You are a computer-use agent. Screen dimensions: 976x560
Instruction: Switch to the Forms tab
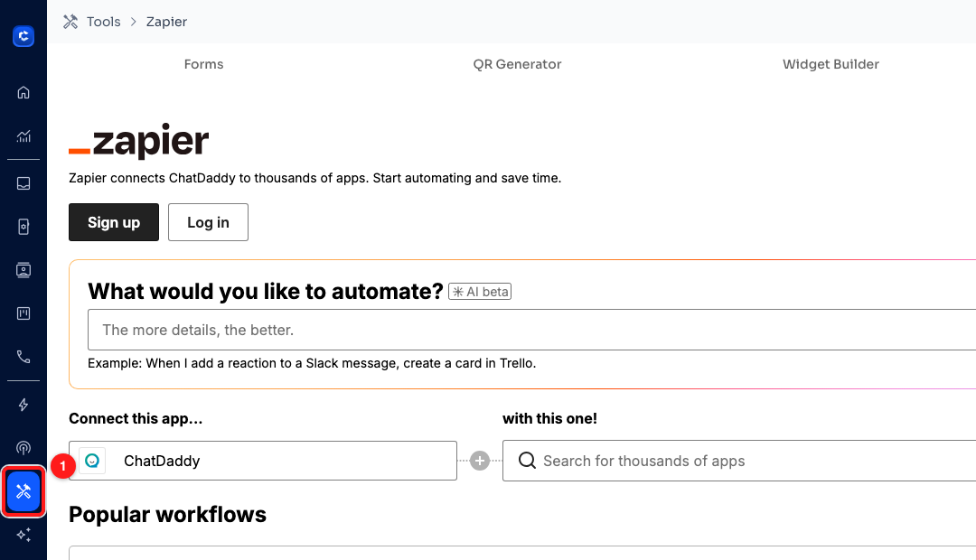point(203,64)
